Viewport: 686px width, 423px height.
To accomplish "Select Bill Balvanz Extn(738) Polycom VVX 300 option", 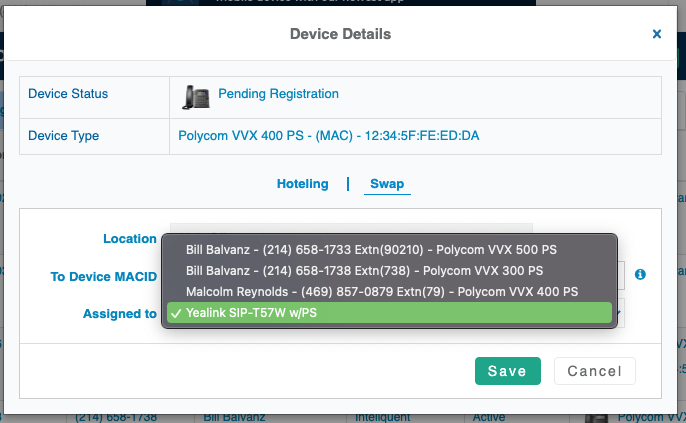I will click(x=364, y=270).
